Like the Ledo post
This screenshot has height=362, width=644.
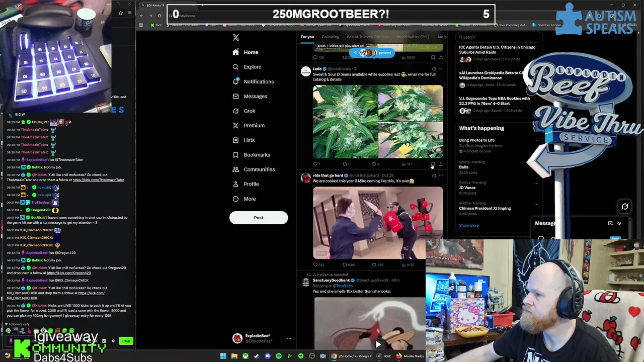375,164
